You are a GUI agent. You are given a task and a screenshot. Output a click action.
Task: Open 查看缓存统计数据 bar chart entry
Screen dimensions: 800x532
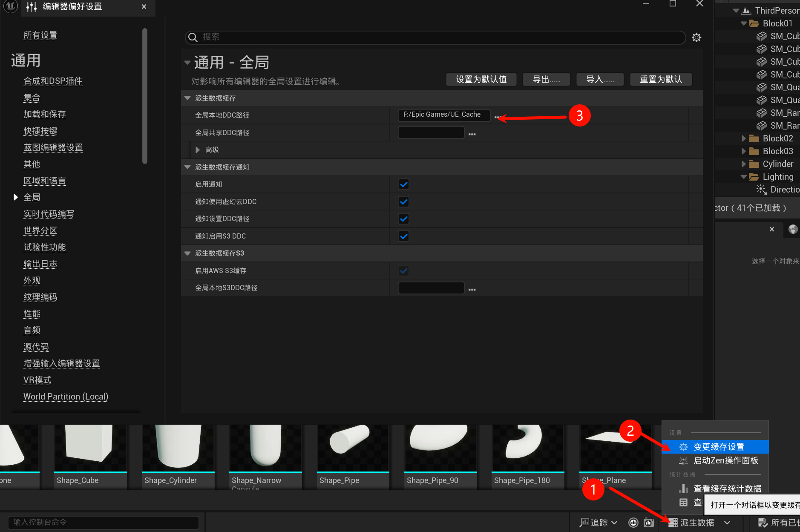tap(727, 489)
